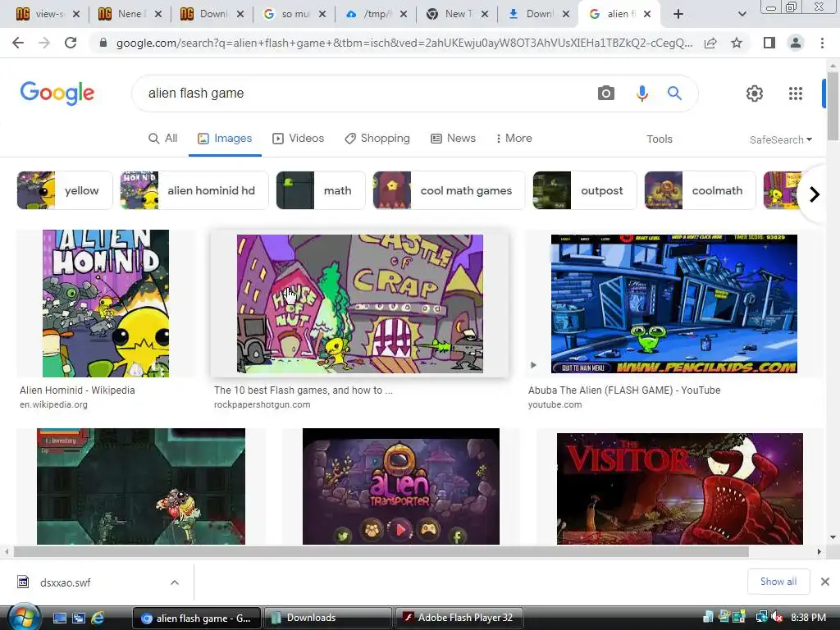Open Alien Transporter image result
This screenshot has height=630, width=840.
coord(400,486)
